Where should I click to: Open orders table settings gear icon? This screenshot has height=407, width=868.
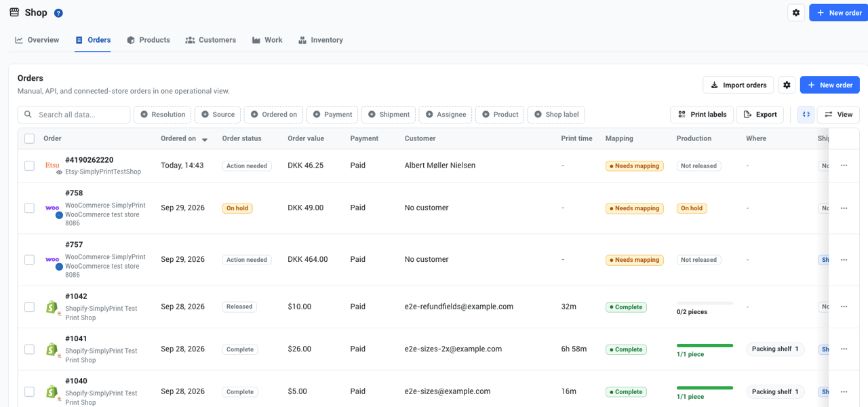(787, 85)
